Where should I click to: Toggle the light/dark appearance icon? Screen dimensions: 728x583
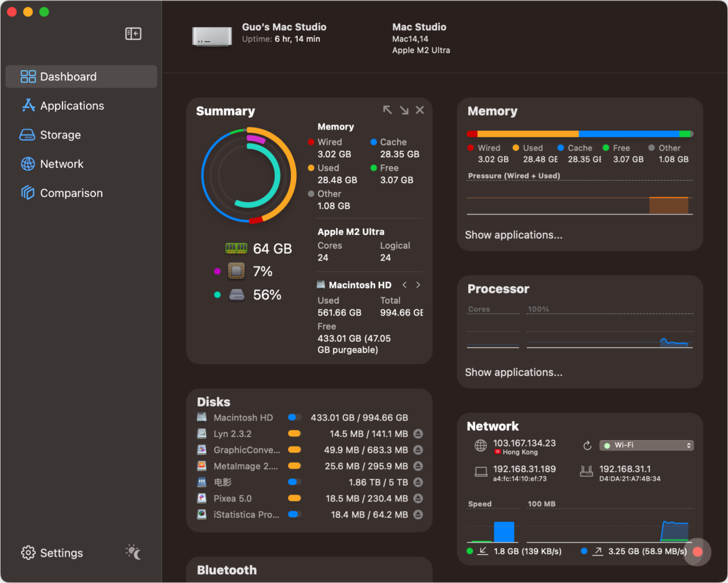(133, 552)
